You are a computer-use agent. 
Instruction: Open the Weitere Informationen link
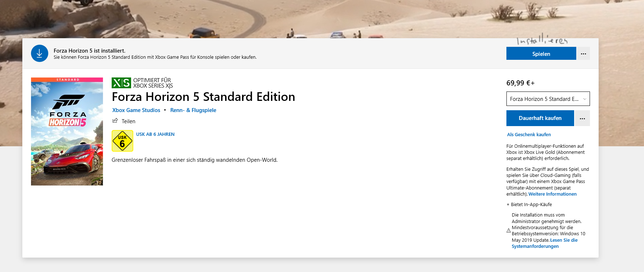[x=553, y=194]
